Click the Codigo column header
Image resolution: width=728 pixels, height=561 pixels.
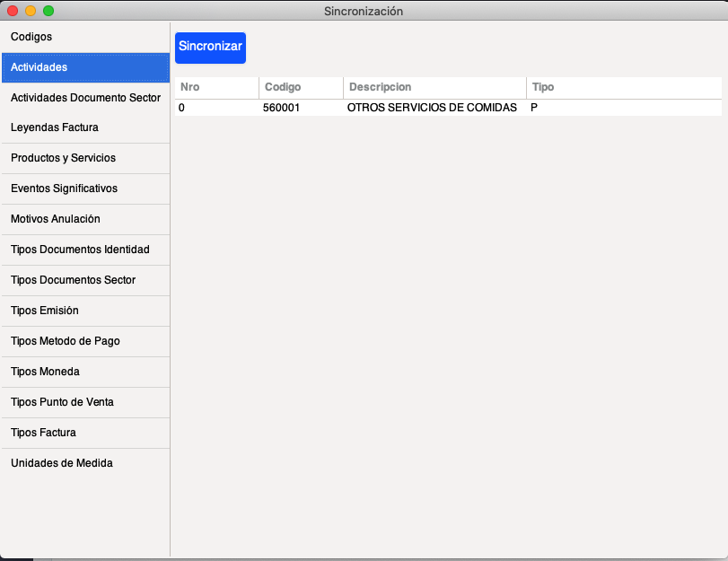pos(301,88)
